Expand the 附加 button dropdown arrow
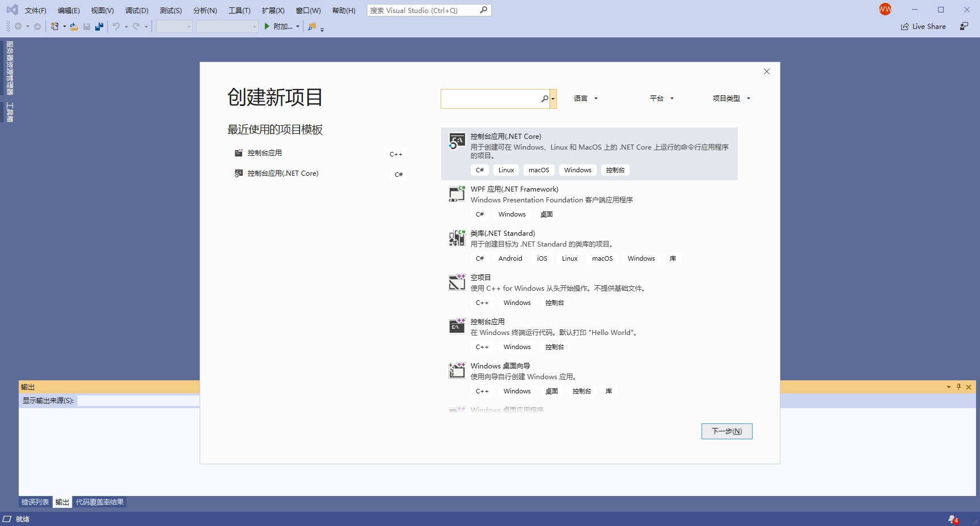Screen dimensions: 980x526 (298, 27)
